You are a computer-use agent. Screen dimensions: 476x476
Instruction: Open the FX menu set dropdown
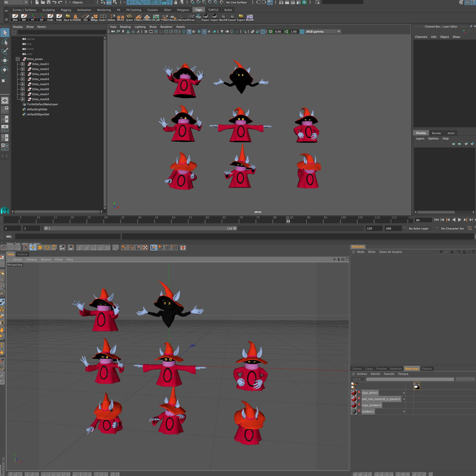16,2
